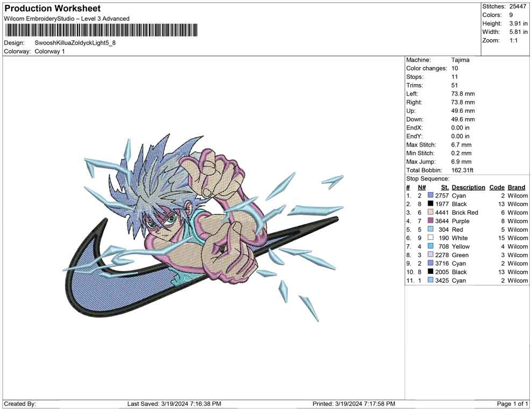Click the 3716 Cyan swatch
Image resolution: width=532 pixels, height=409 pixels.
tap(430, 263)
